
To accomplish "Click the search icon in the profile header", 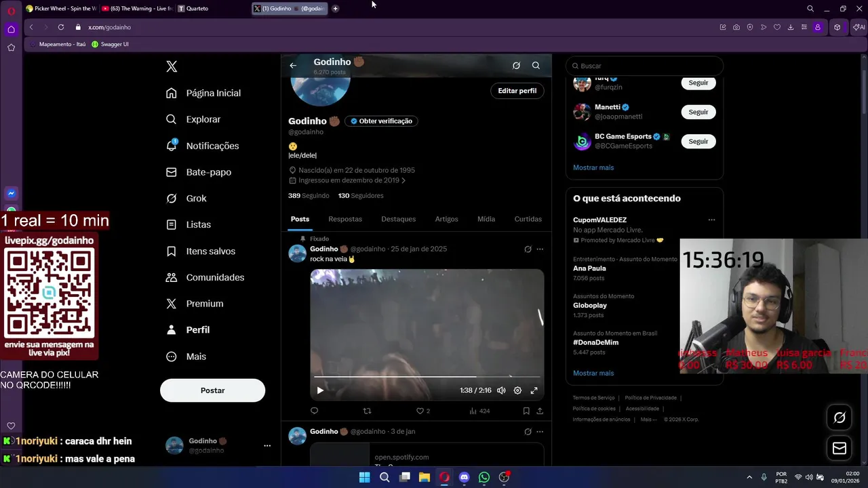I will pos(536,66).
